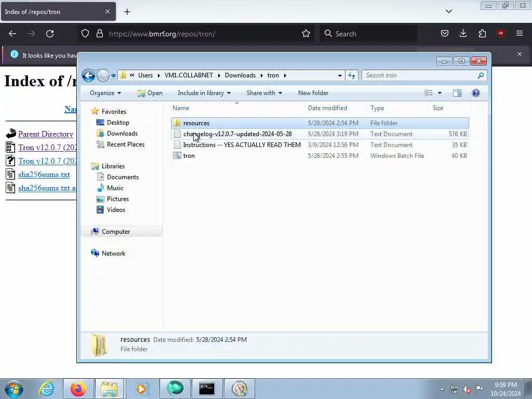Bookmark this page with the star icon
The image size is (532, 399).
click(x=305, y=34)
